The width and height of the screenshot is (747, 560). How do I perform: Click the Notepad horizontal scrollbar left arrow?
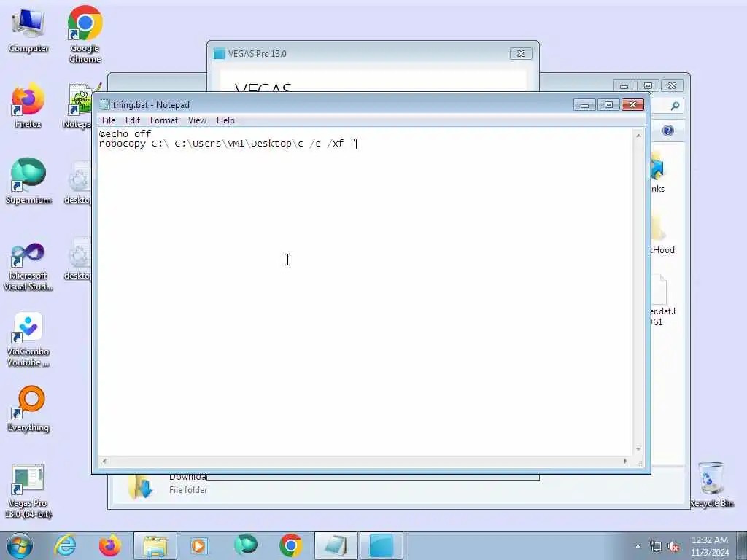click(x=104, y=461)
